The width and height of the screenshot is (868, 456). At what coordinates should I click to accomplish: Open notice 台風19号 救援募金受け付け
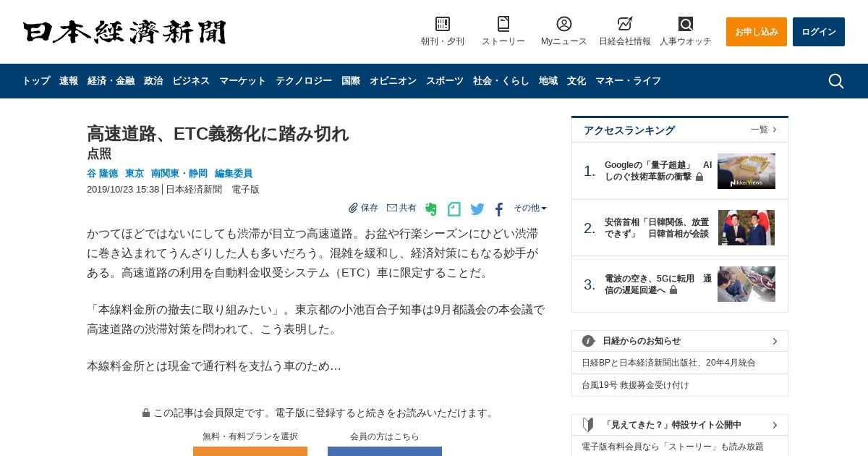[635, 385]
